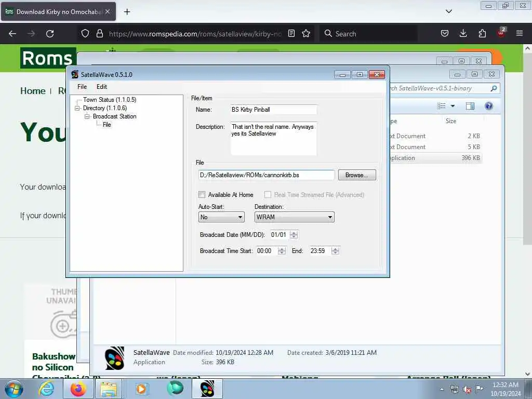532x399 pixels.
Task: Decrease Broadcast Time Start with down arrow
Action: point(282,253)
